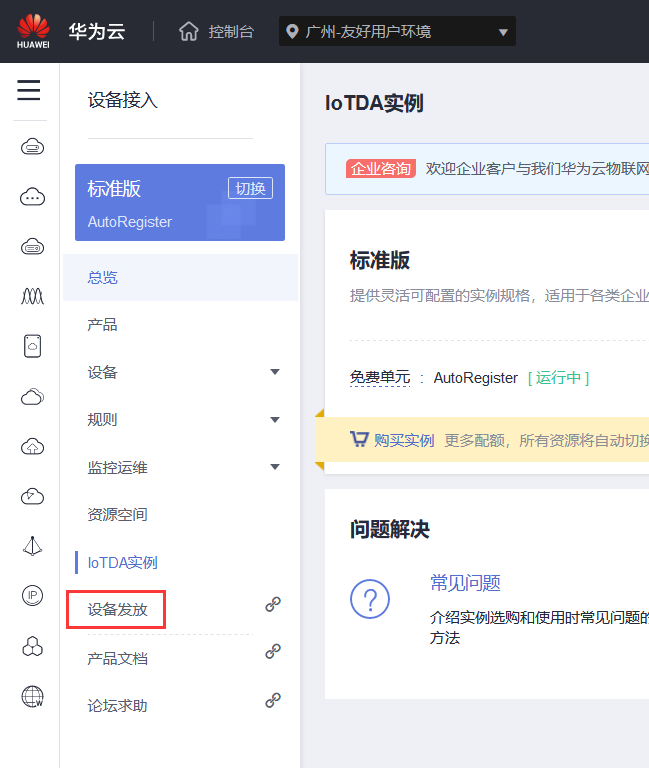Open the wave-shaped sidebar service icon
The height and width of the screenshot is (768, 649).
coord(32,296)
